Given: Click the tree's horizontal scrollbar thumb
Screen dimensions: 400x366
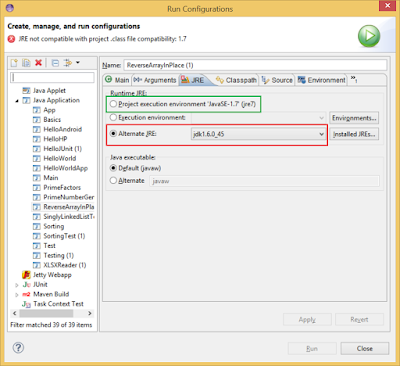Looking at the screenshot, I should [46, 313].
